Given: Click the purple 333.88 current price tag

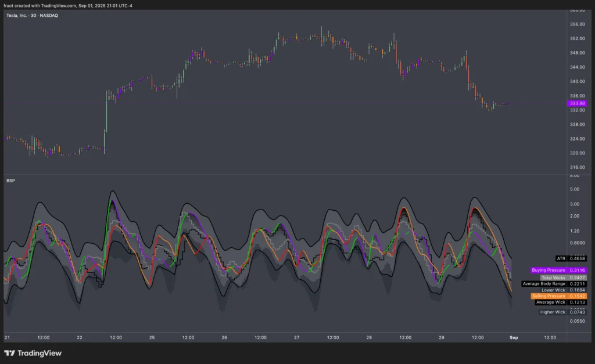Looking at the screenshot, I should pos(577,103).
